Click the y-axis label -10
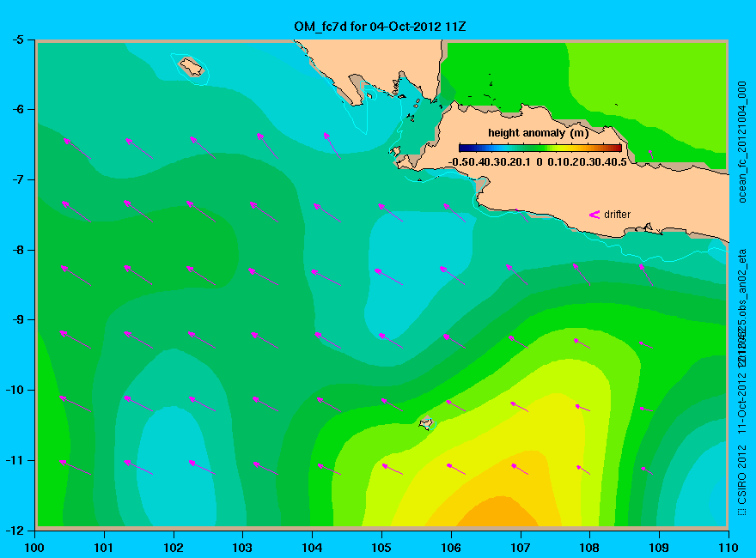This screenshot has width=756, height=558. pyautogui.click(x=15, y=390)
